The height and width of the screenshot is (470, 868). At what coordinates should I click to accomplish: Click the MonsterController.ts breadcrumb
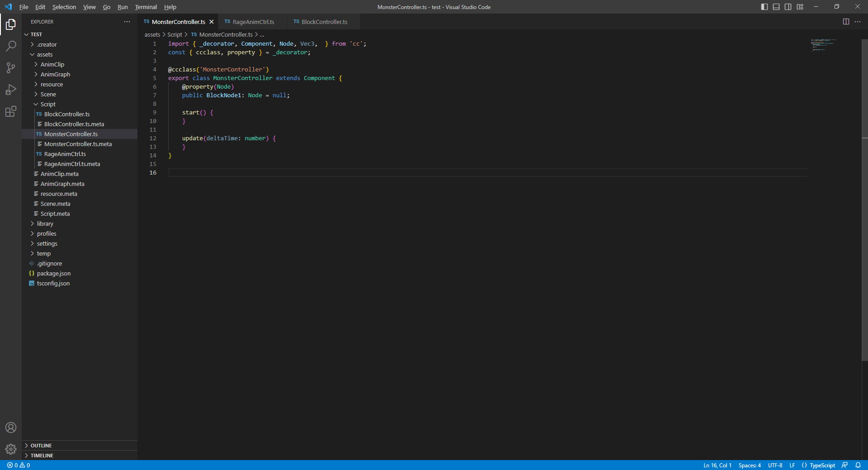point(222,34)
